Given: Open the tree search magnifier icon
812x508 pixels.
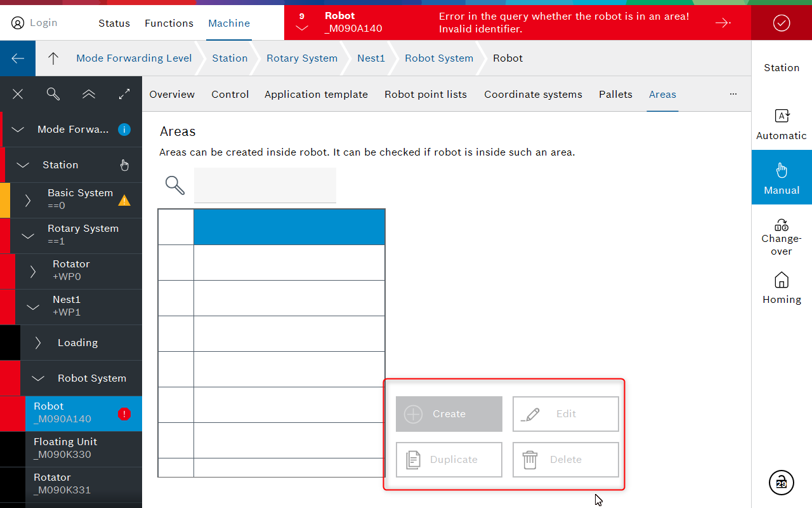Looking at the screenshot, I should point(53,94).
